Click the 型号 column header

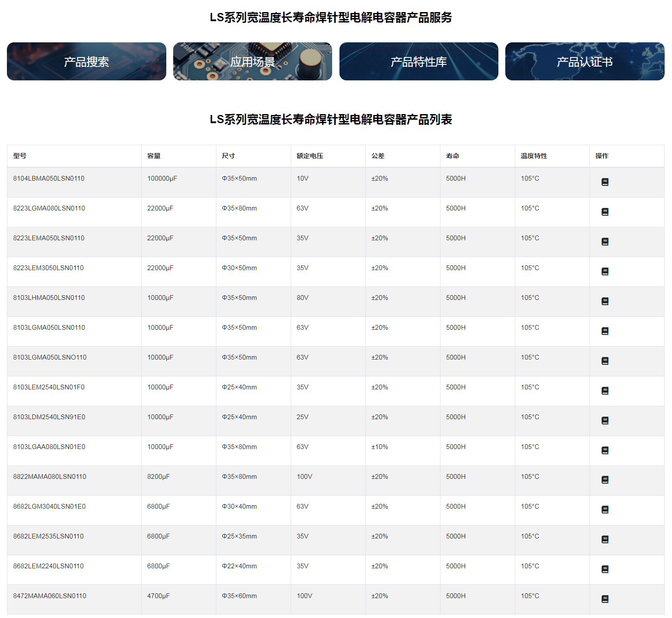(x=20, y=156)
